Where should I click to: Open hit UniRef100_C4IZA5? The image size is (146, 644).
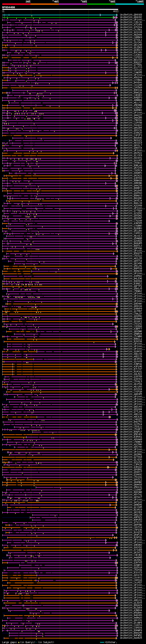pyautogui.click(x=131, y=85)
